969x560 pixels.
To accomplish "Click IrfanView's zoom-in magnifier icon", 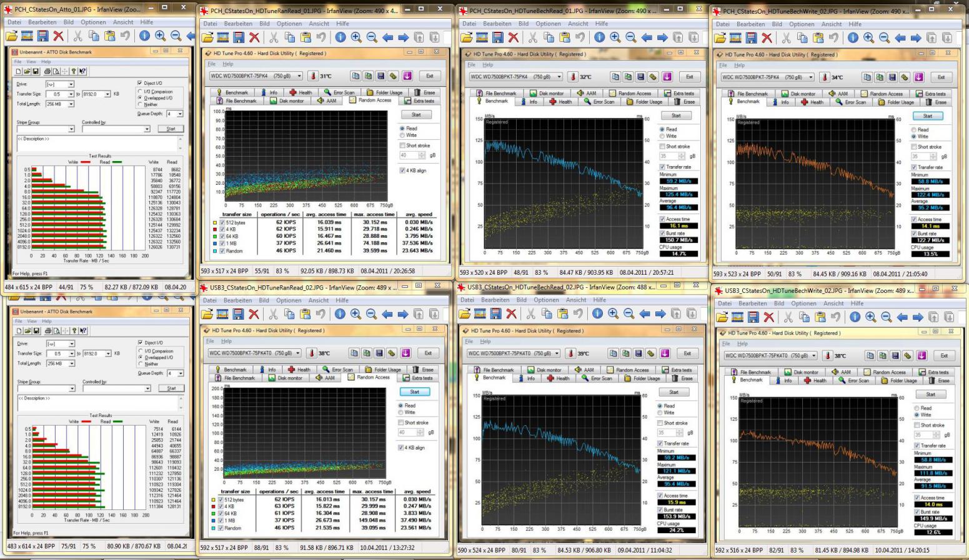I will (x=160, y=35).
